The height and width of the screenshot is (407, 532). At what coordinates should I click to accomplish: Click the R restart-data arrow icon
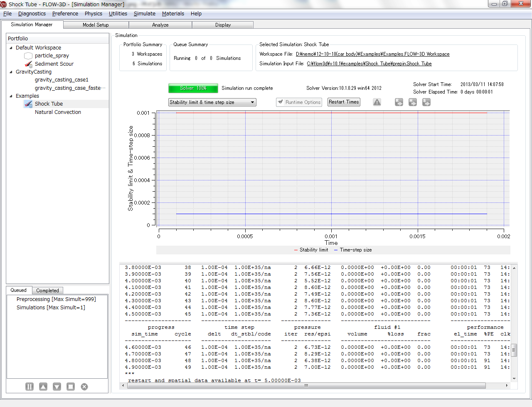click(399, 102)
